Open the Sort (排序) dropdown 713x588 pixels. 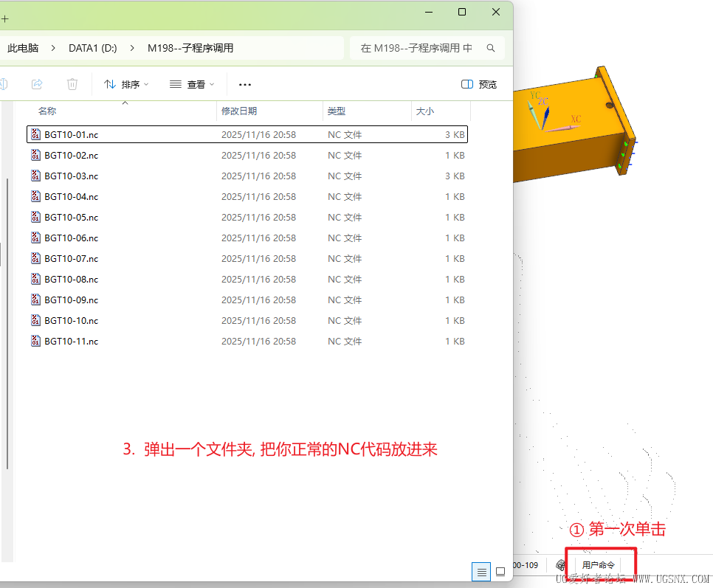(126, 85)
